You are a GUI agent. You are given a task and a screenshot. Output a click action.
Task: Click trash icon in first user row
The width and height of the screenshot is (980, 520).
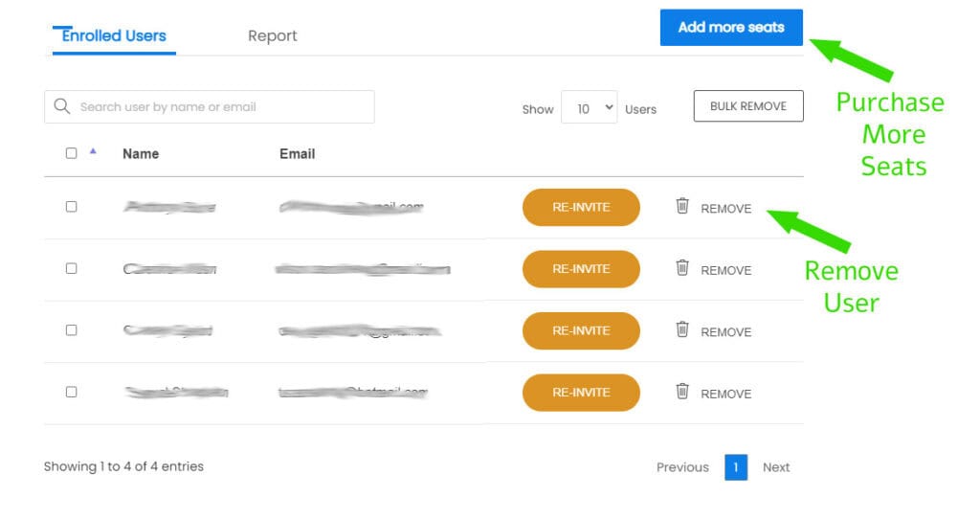[682, 206]
